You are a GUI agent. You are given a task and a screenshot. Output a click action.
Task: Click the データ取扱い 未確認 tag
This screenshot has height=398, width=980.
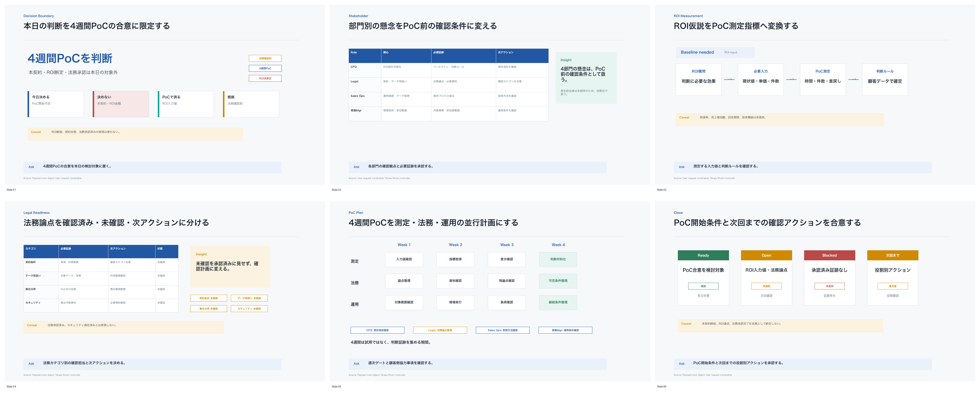[249, 298]
